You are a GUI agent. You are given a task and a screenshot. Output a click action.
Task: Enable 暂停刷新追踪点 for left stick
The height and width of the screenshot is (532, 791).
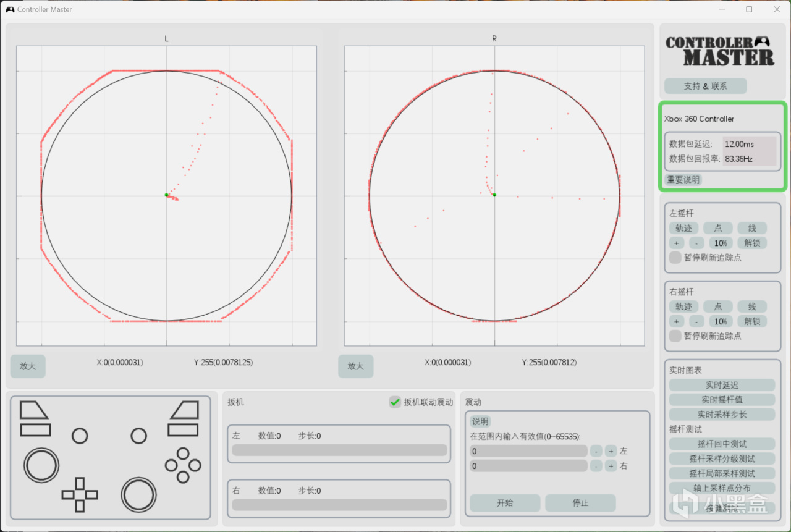(x=675, y=258)
